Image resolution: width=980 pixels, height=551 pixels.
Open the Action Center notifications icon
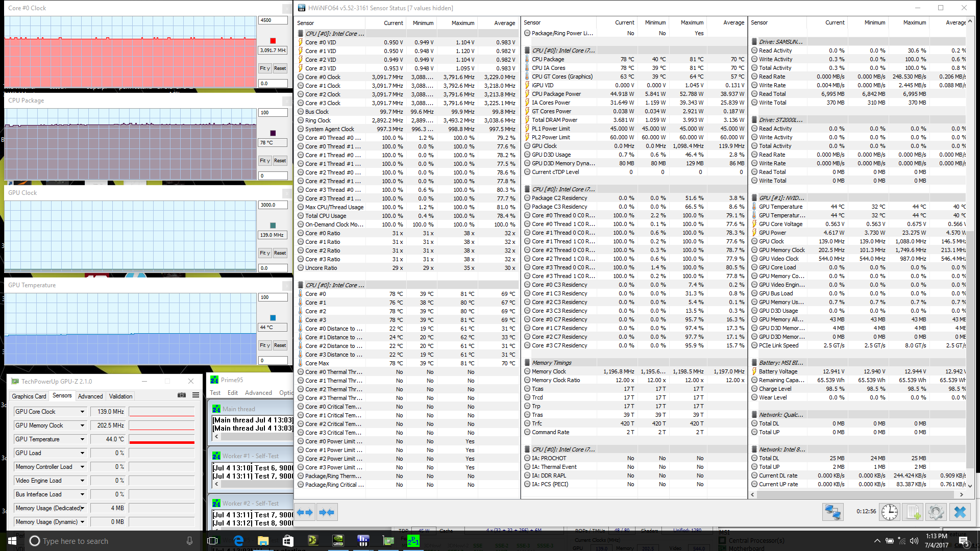pos(964,541)
